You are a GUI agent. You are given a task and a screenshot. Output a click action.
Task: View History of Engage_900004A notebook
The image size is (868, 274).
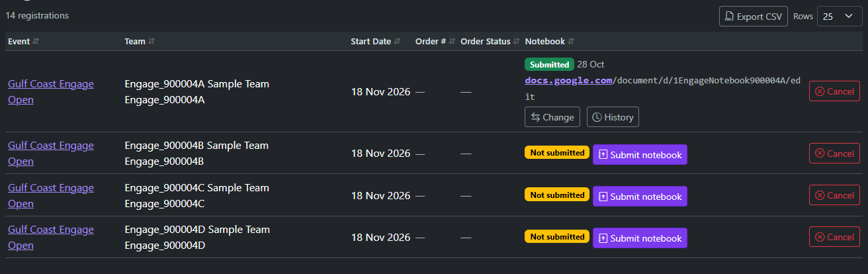tap(613, 117)
